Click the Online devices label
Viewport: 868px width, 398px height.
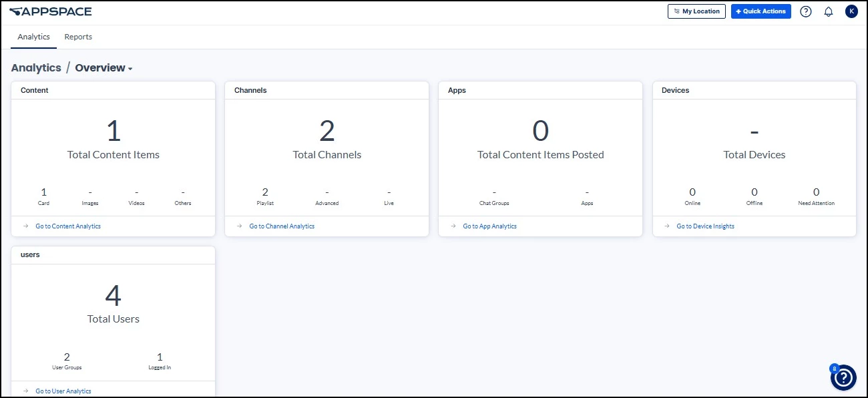692,203
